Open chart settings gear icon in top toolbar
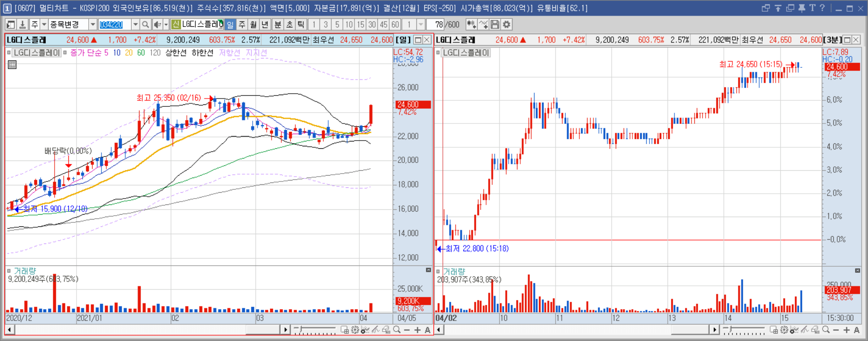The width and height of the screenshot is (868, 341). click(x=507, y=24)
